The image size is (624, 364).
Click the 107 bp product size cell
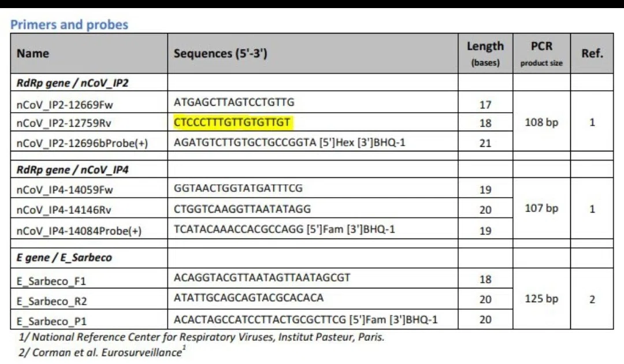(x=541, y=208)
